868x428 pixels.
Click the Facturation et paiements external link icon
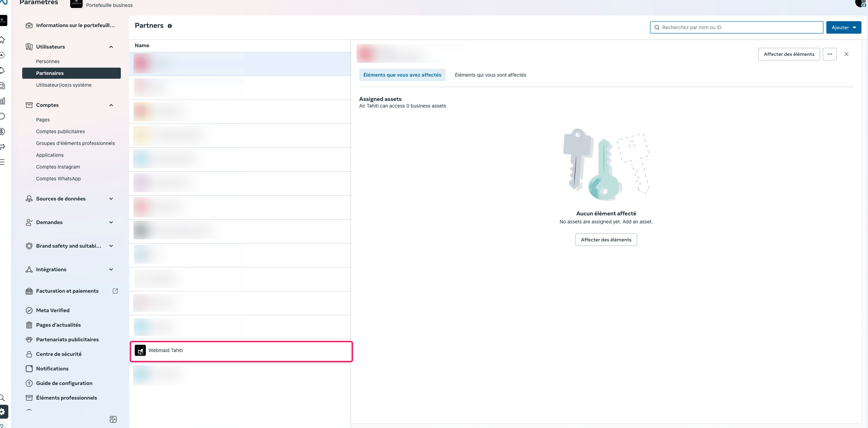click(x=115, y=291)
